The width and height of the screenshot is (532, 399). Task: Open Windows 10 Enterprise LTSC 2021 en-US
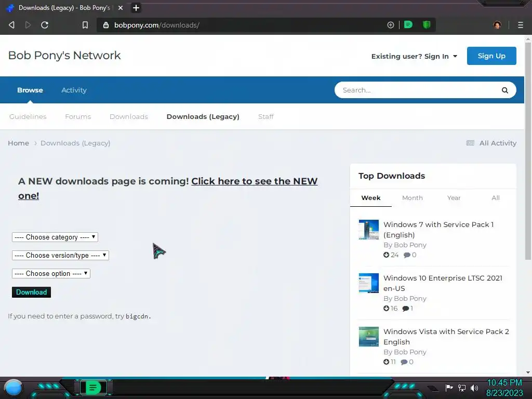pos(443,283)
